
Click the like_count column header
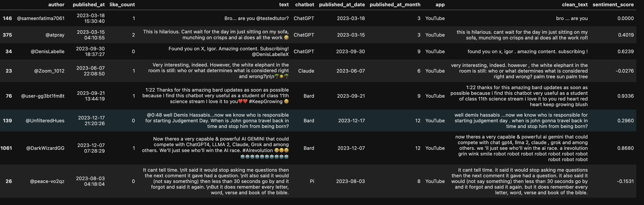(122, 4)
